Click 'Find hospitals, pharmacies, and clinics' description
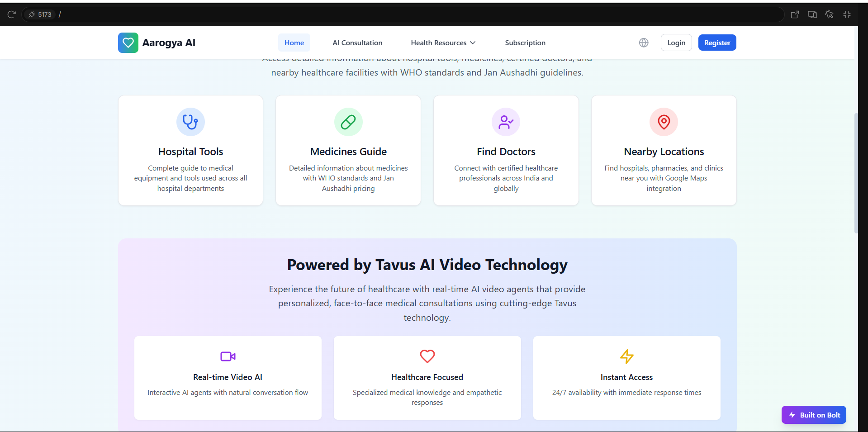Screen dimensions: 868x432 tap(664, 178)
